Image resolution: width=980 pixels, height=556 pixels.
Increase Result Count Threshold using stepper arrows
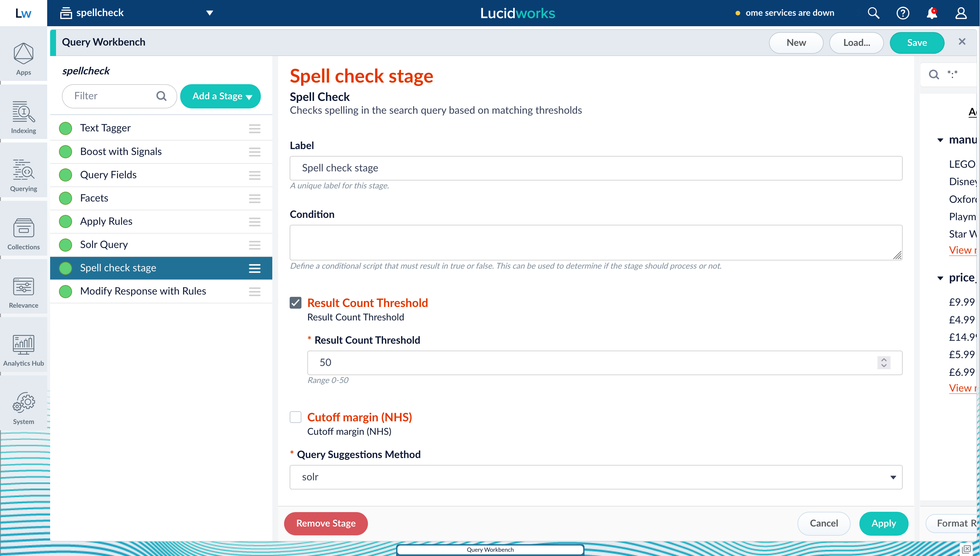[884, 359]
